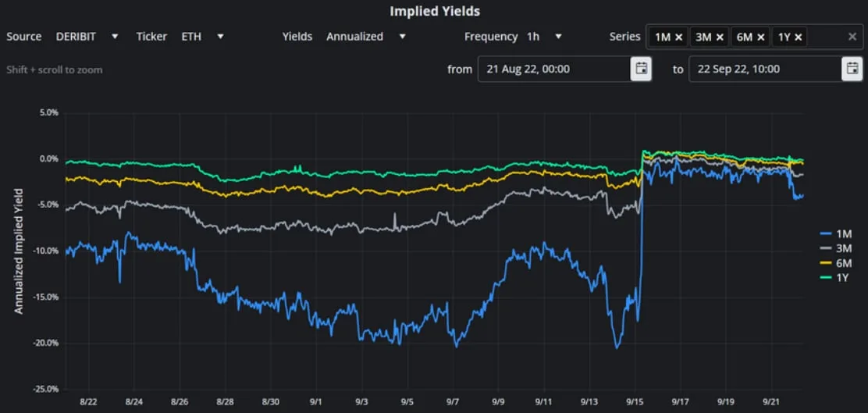Remove the 1Y series tag
868x413 pixels.
tap(799, 37)
